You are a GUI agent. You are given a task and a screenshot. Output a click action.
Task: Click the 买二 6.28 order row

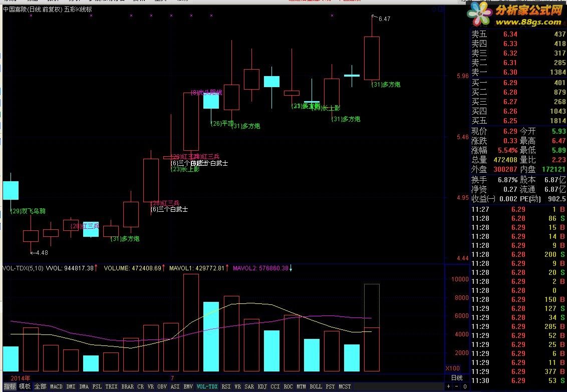[518, 92]
